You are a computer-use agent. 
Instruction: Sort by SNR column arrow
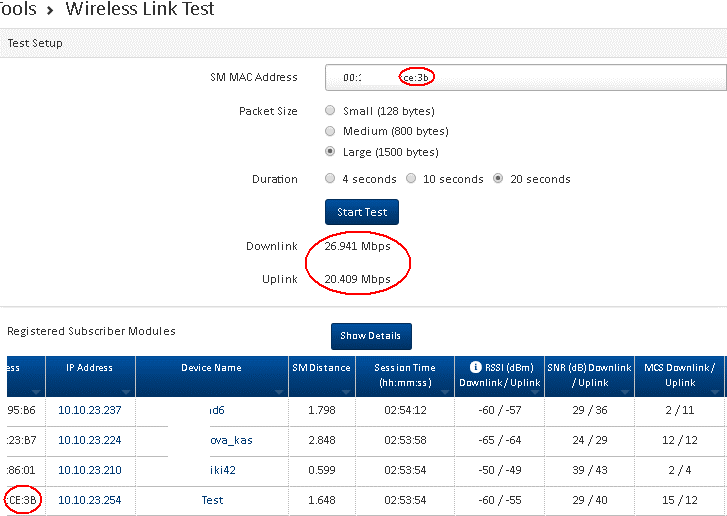point(625,392)
